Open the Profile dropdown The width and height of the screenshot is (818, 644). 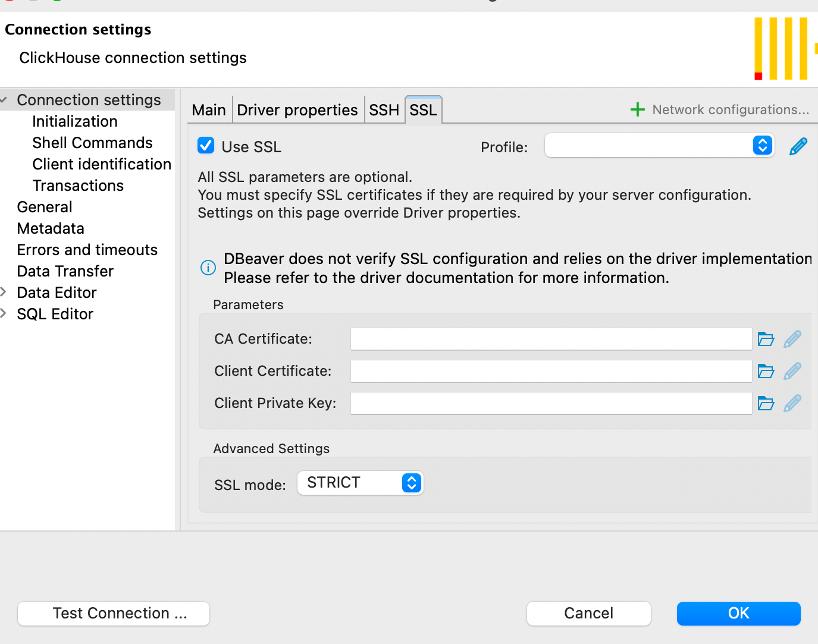tap(659, 146)
